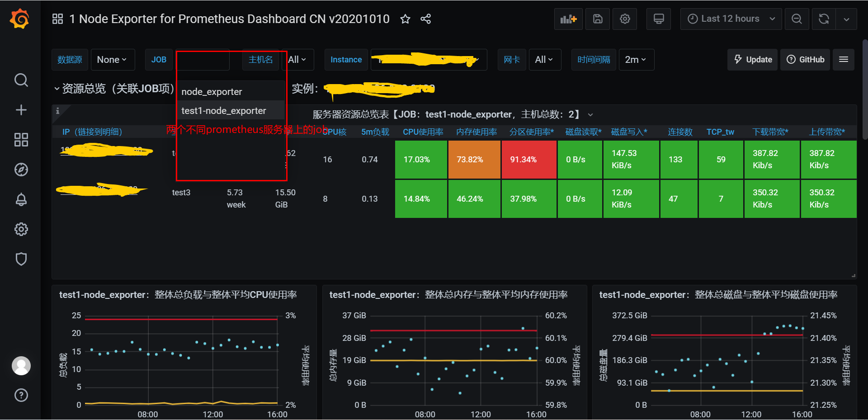This screenshot has width=868, height=420.
Task: Open the GitHub link button
Action: click(805, 59)
